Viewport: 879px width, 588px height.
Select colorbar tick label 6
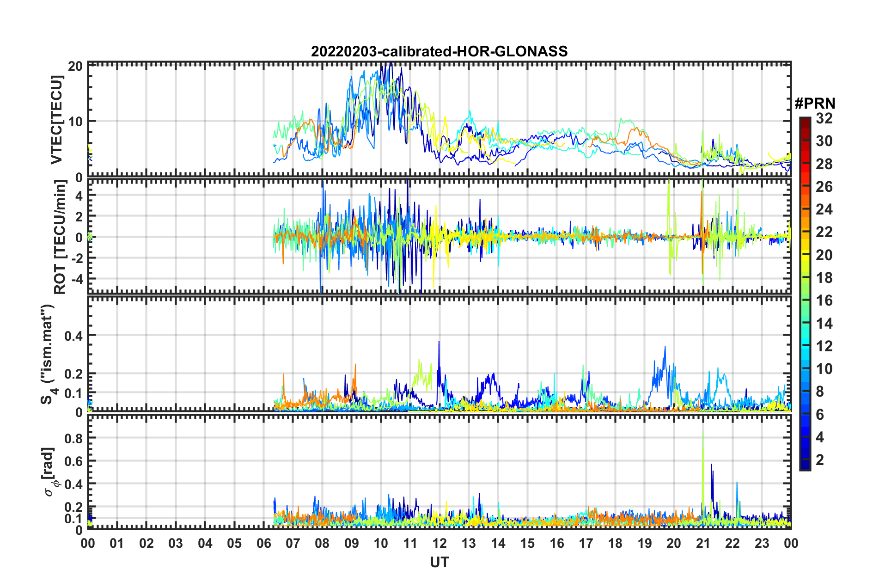click(x=820, y=415)
